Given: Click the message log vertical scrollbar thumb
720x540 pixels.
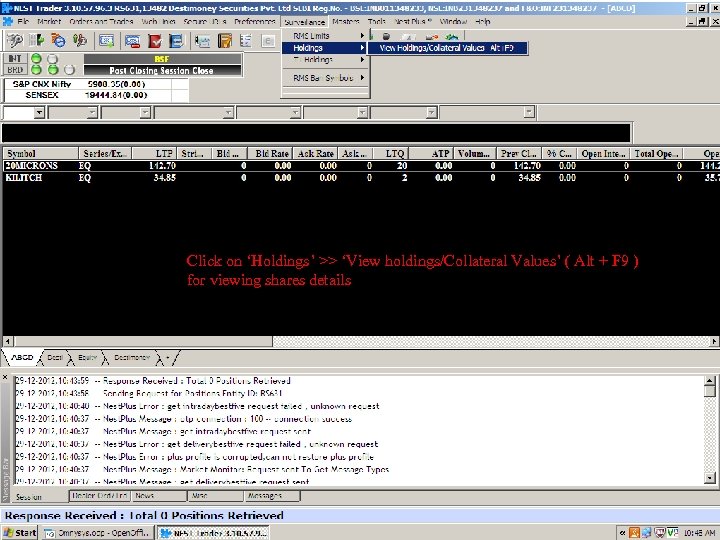Looking at the screenshot, I should pyautogui.click(x=709, y=391).
